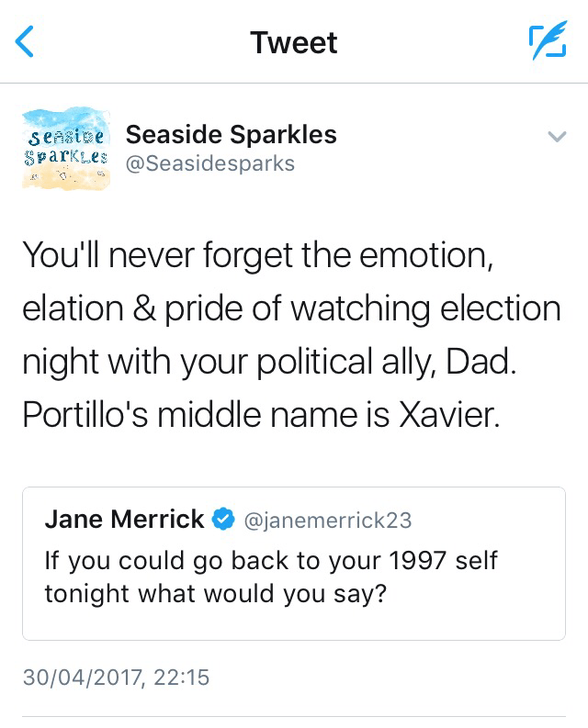The height and width of the screenshot is (728, 588).
Task: Open Jane Merrick's name in quoted tweet
Action: tap(124, 520)
